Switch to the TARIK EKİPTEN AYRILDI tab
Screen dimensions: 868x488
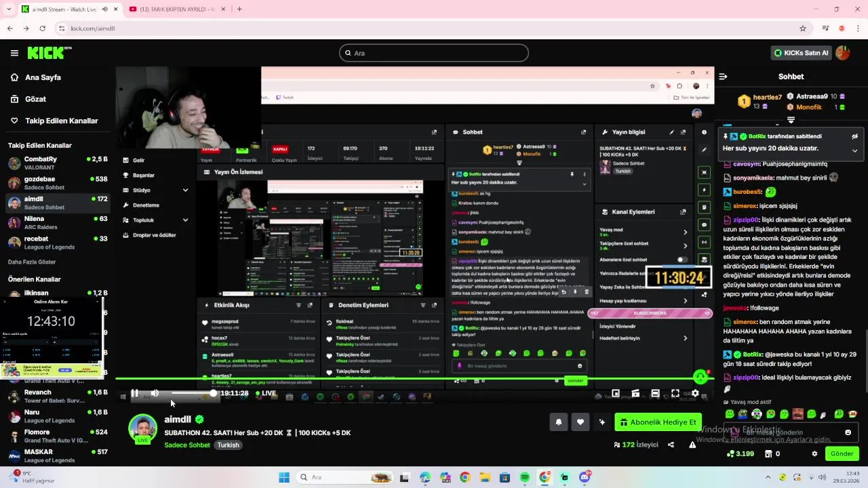176,9
